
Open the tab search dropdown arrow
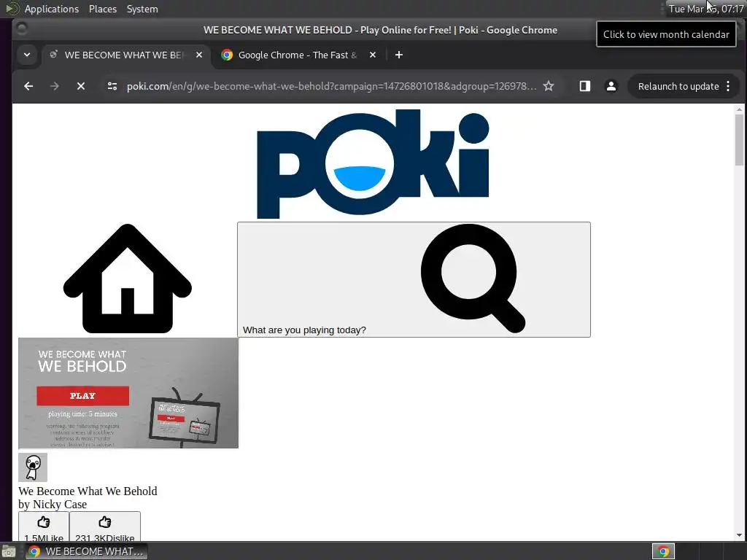pyautogui.click(x=27, y=55)
